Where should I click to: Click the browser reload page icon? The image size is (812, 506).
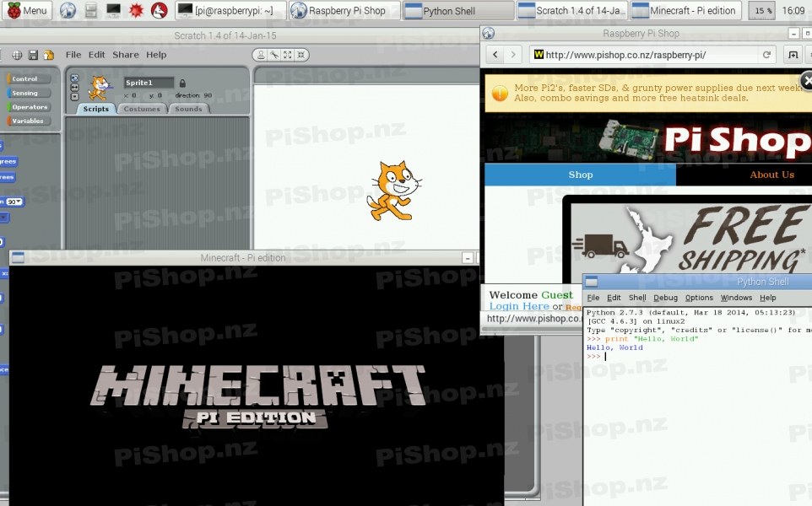pyautogui.click(x=766, y=55)
